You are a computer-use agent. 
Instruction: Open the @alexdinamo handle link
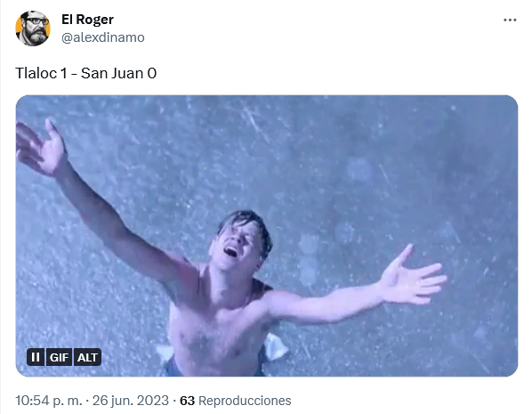[103, 37]
